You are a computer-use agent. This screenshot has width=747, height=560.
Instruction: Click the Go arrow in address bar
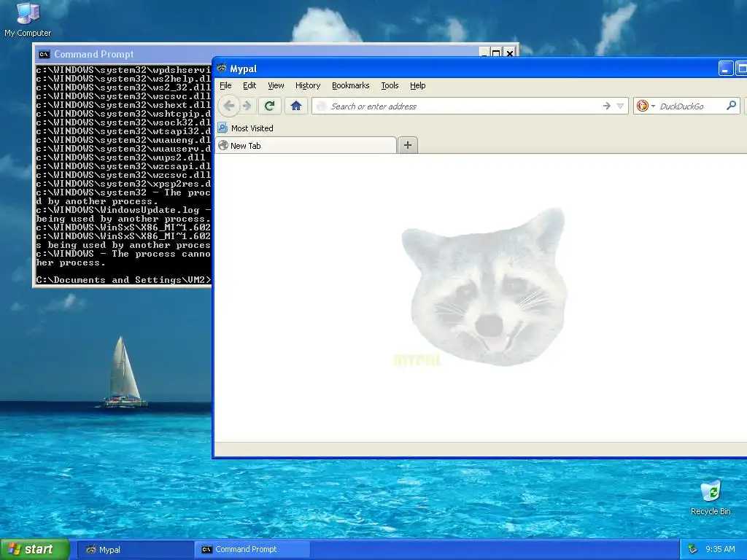606,106
